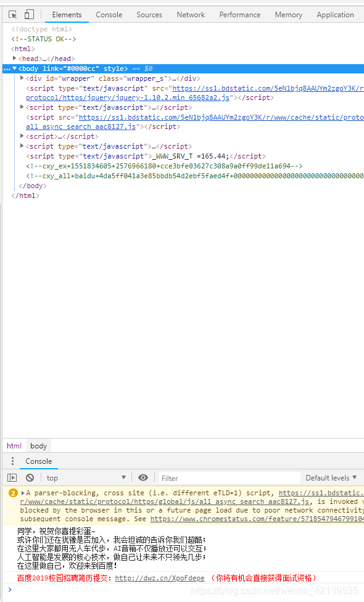This screenshot has height=602, width=364.
Task: Click the console prompt input line
Action: [x=184, y=590]
